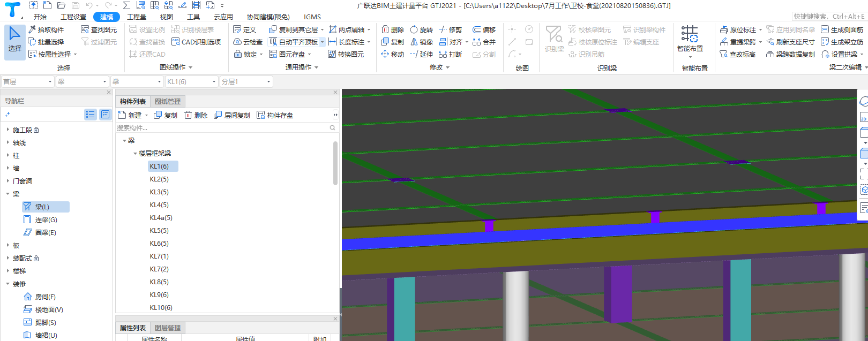The image size is (868, 341).
Task: Collapse the 装修 tree node
Action: pyautogui.click(x=8, y=284)
